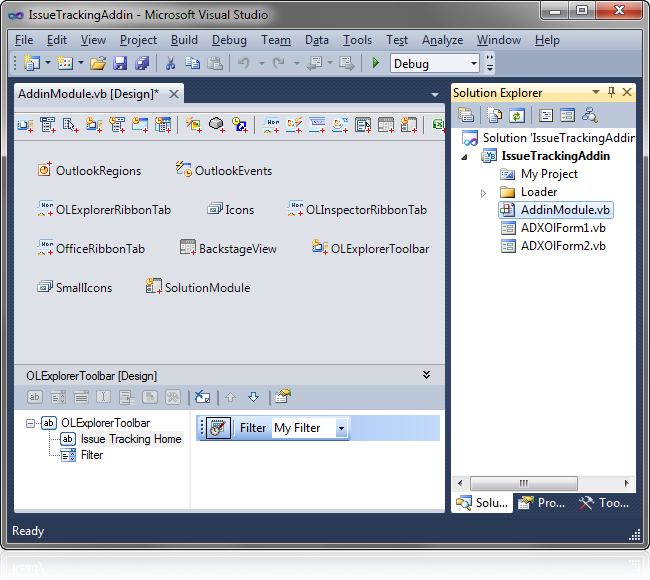
Task: Select the OutlookEvents component
Action: 224,170
